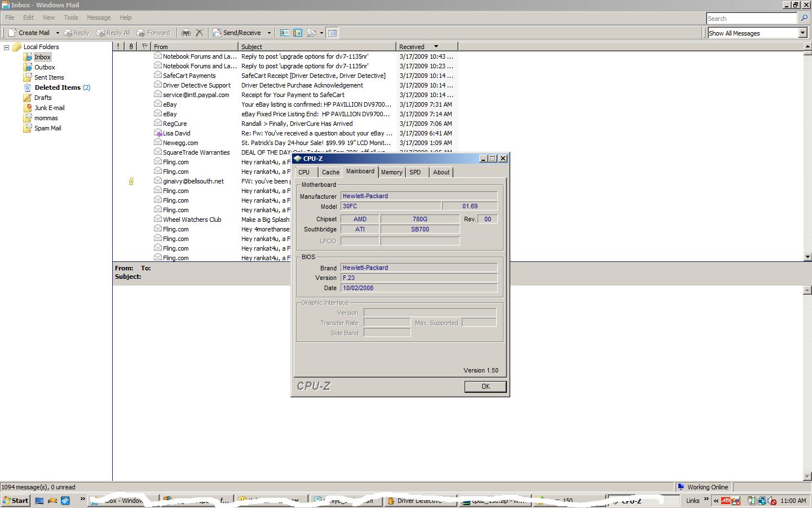Screen dimensions: 812x508
Task: Switch to the SPD tab in CPU-Z
Action: point(415,172)
